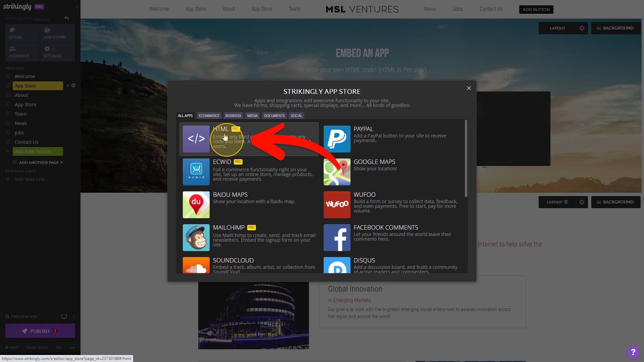The width and height of the screenshot is (644, 362).
Task: Open the purple help question mark
Action: (633, 352)
